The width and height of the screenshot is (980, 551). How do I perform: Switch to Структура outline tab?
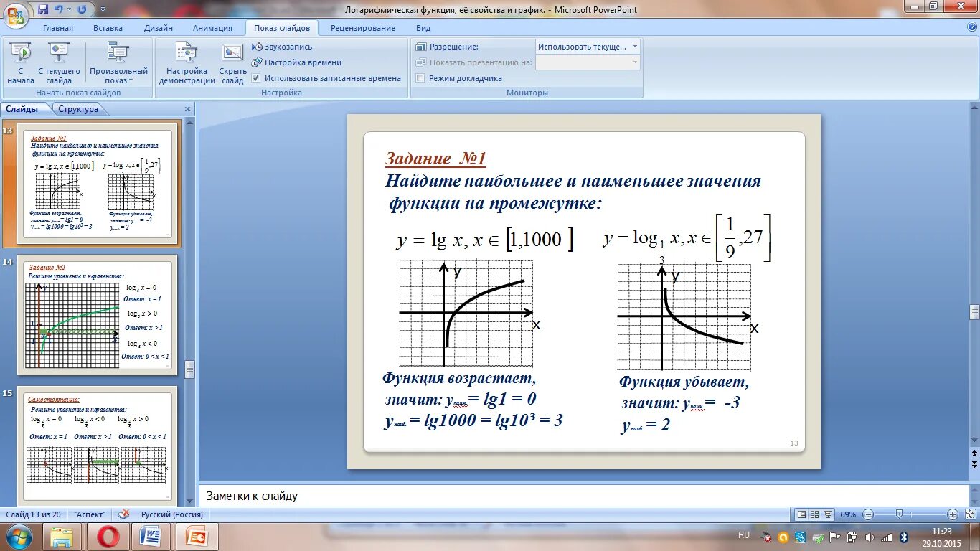point(78,109)
